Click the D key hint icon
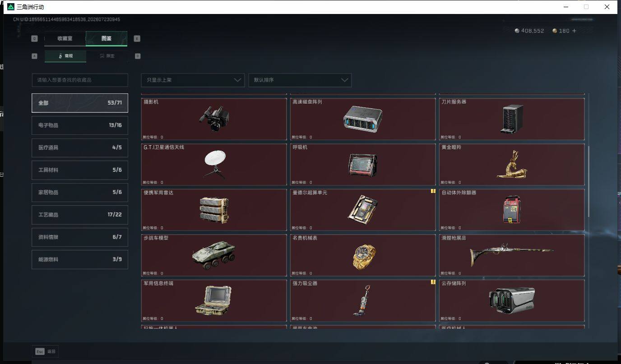The image size is (621, 364). (x=138, y=56)
